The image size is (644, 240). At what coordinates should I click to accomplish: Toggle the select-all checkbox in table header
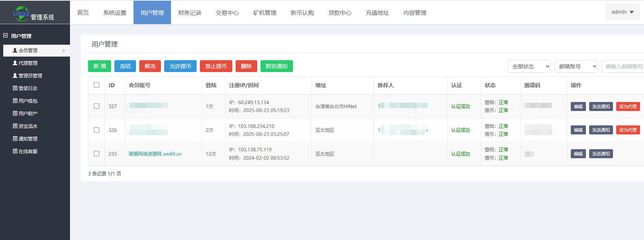[96, 85]
